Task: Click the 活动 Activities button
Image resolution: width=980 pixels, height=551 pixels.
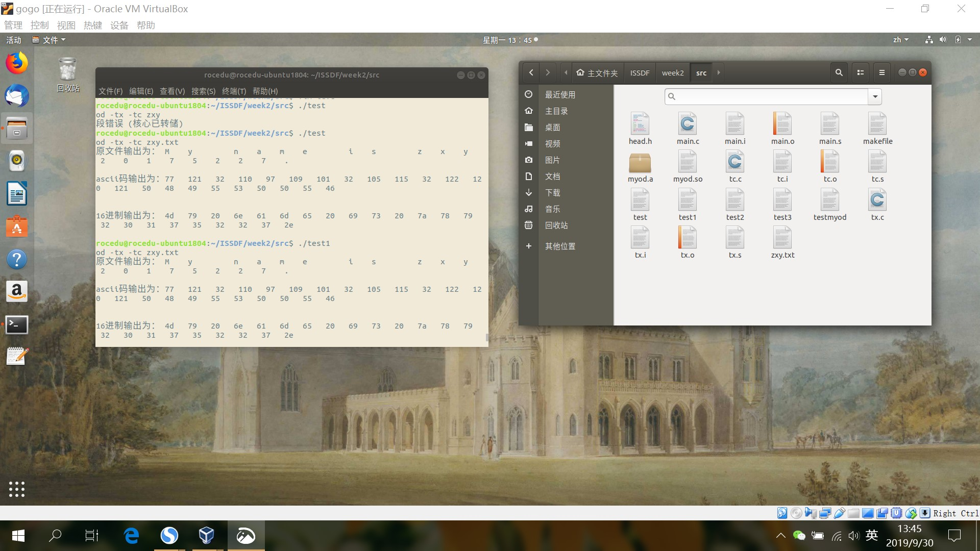Action: pyautogui.click(x=14, y=40)
